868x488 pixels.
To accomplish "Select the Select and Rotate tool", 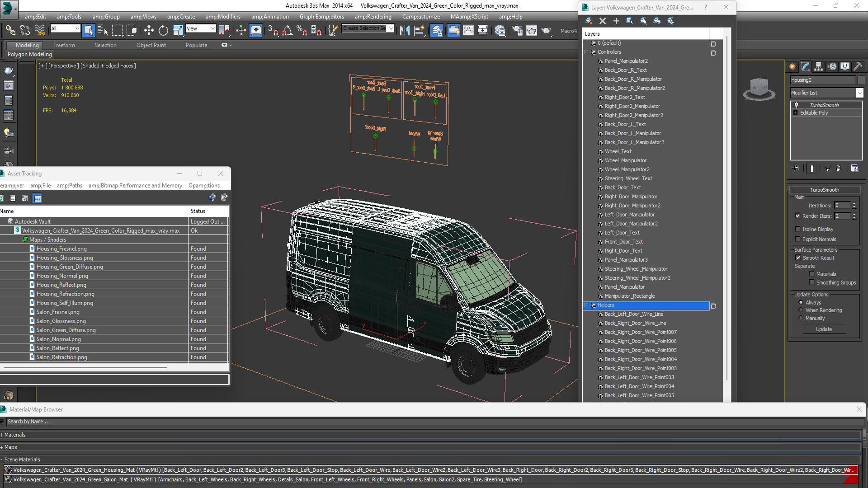I will (x=163, y=30).
